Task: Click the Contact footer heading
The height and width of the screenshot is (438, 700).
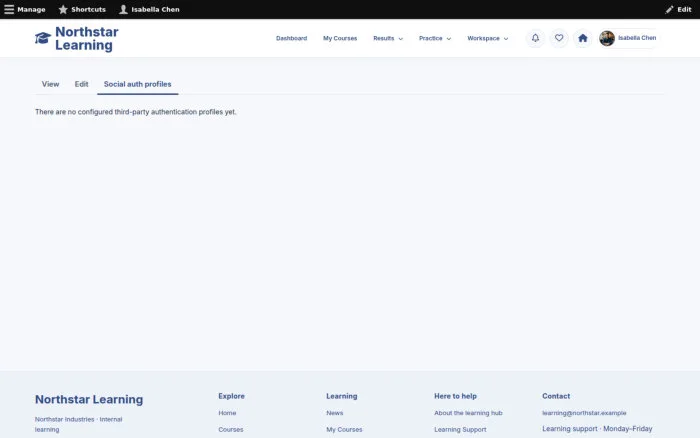Action: (556, 396)
